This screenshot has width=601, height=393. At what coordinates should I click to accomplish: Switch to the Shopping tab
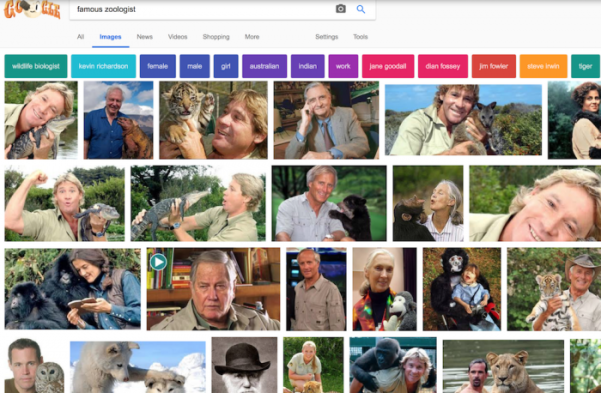[216, 37]
